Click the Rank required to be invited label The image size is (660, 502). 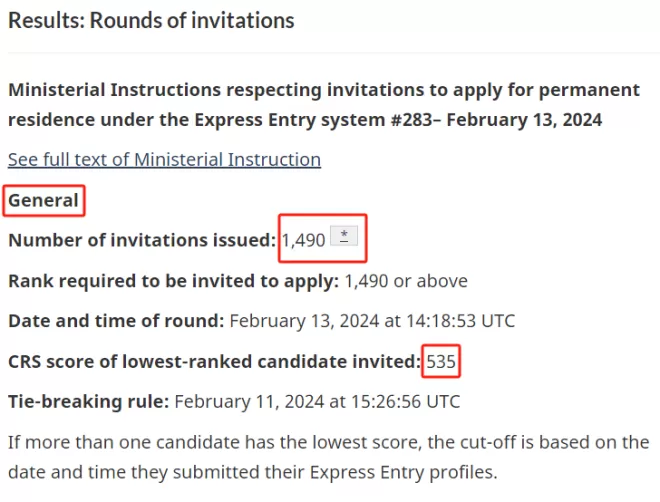click(x=173, y=281)
